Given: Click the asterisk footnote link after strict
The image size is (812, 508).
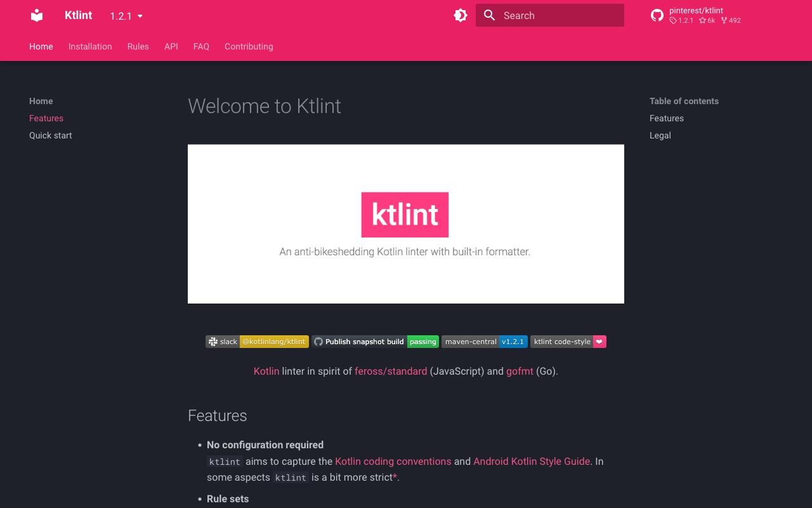Looking at the screenshot, I should click(x=395, y=476).
